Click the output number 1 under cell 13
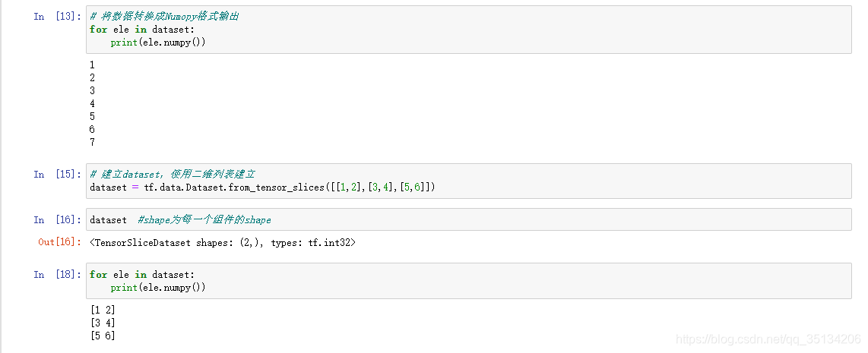This screenshot has width=868, height=353. [93, 65]
